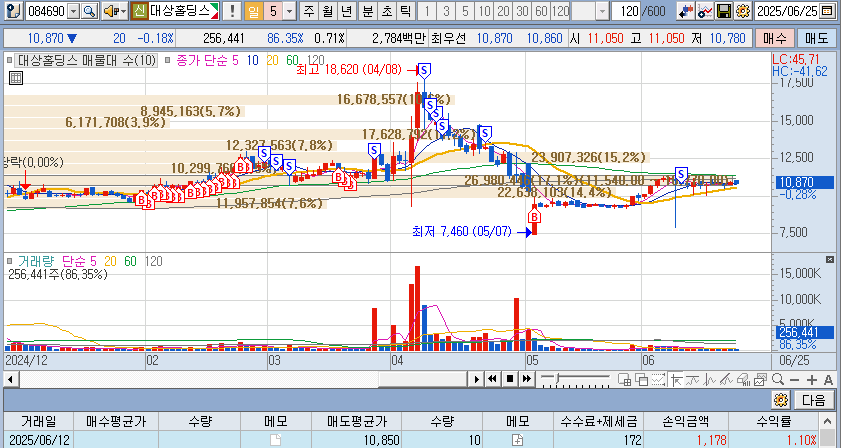Select the 120 interval button
This screenshot has width=841, height=448.
pyautogui.click(x=560, y=10)
